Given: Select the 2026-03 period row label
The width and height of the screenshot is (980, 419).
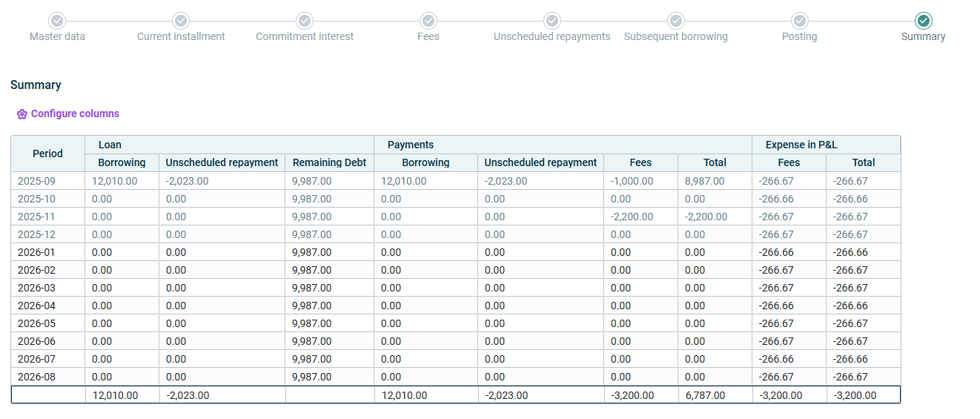Looking at the screenshot, I should pyautogui.click(x=35, y=288).
